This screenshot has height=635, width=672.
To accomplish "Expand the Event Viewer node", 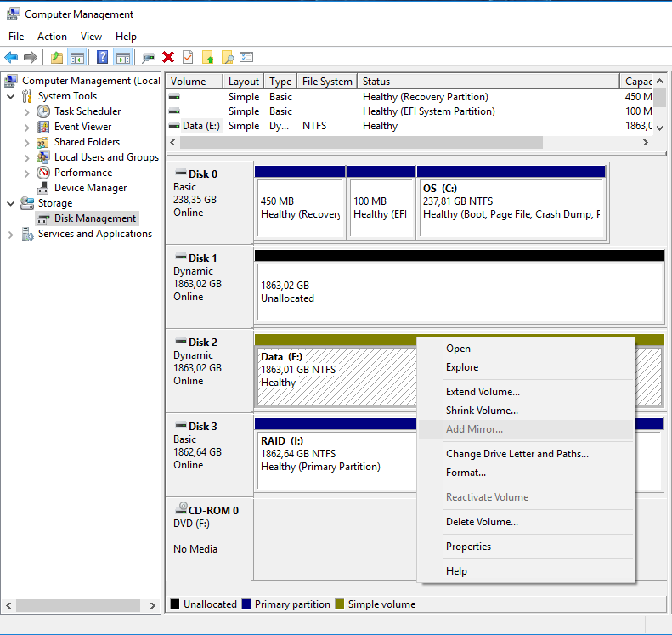I will [26, 128].
